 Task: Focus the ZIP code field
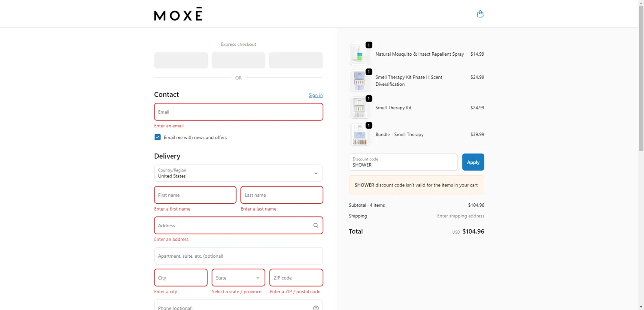[296, 278]
